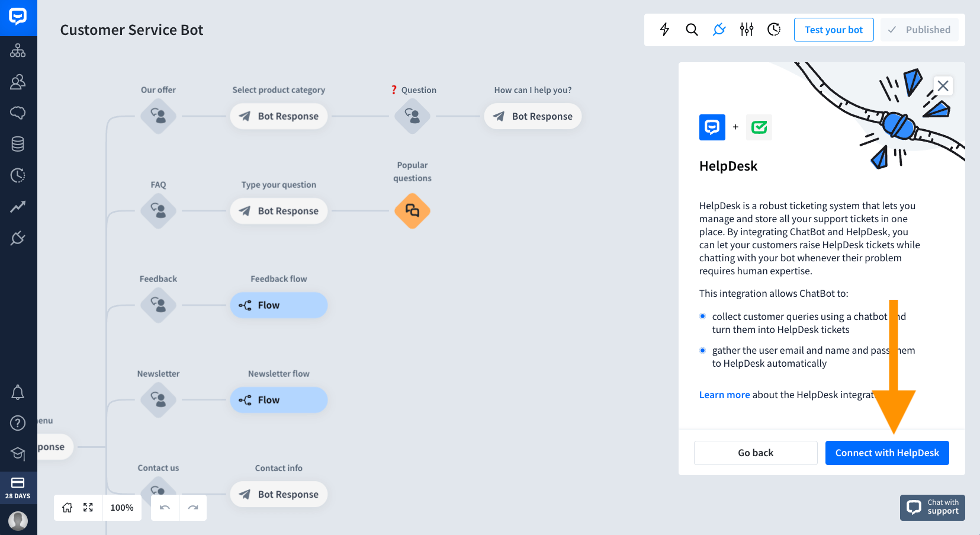Image resolution: width=980 pixels, height=535 pixels.
Task: Open the Archives clock icon in sidebar
Action: [18, 175]
